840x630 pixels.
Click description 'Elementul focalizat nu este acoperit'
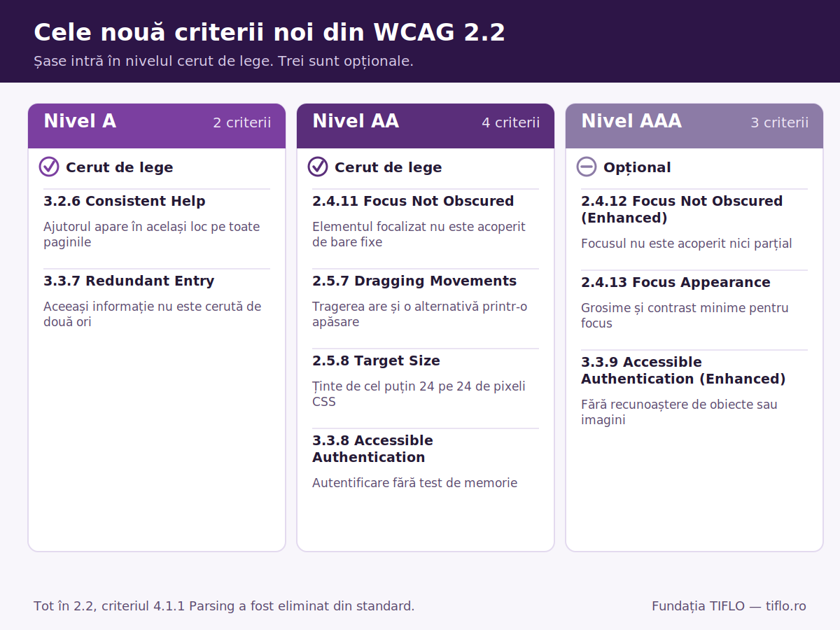coord(419,234)
